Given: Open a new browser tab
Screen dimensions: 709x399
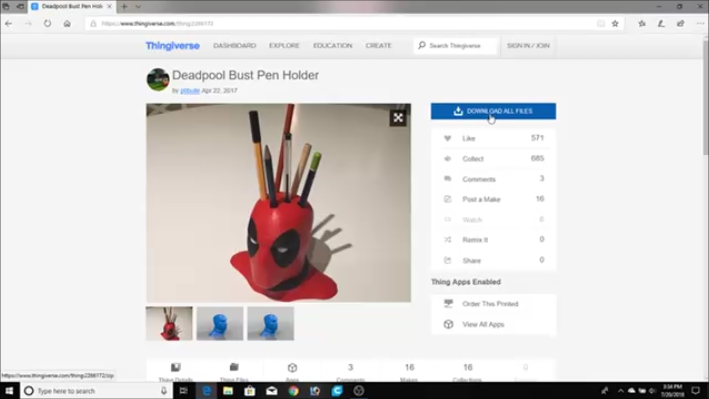Looking at the screenshot, I should coord(124,6).
